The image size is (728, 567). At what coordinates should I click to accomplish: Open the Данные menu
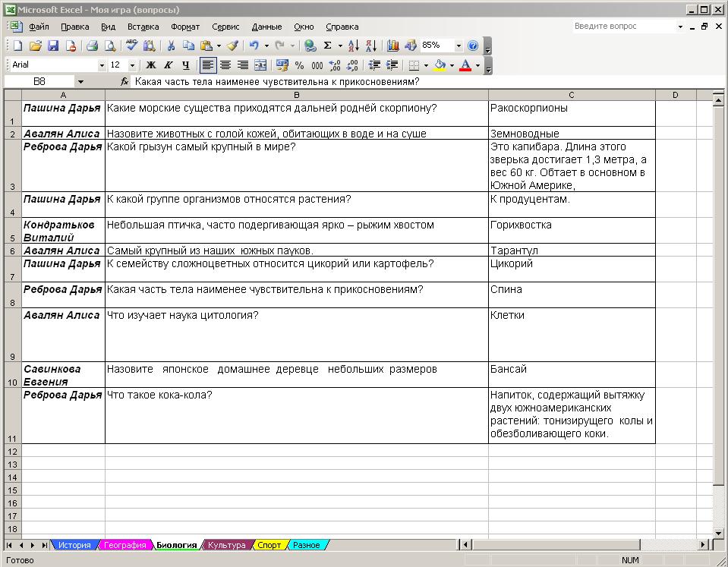pos(266,27)
